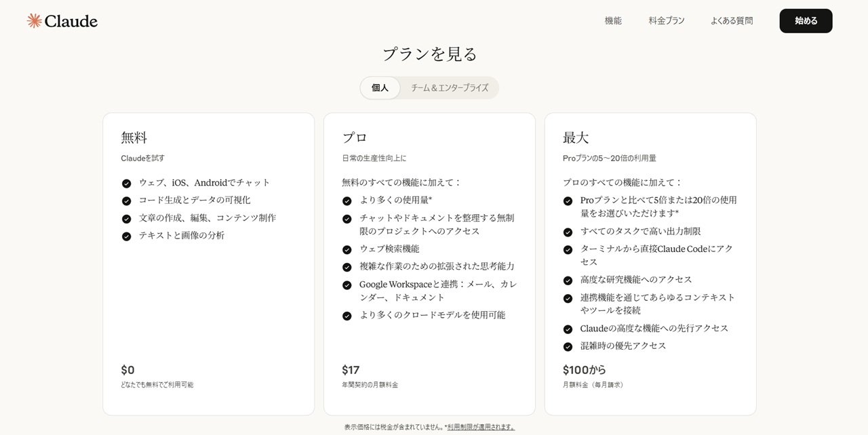Click the テキストと画像の分析 feature text
This screenshot has height=435, width=868.
pos(182,235)
